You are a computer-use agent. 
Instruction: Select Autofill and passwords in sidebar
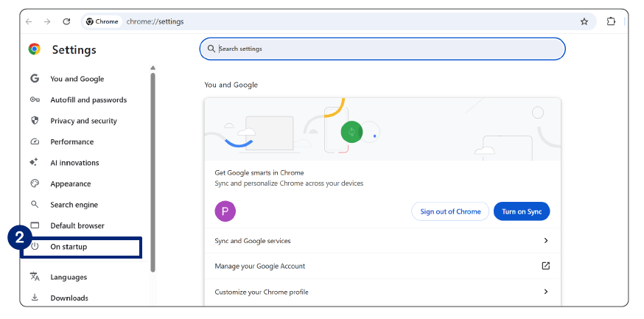pyautogui.click(x=88, y=100)
